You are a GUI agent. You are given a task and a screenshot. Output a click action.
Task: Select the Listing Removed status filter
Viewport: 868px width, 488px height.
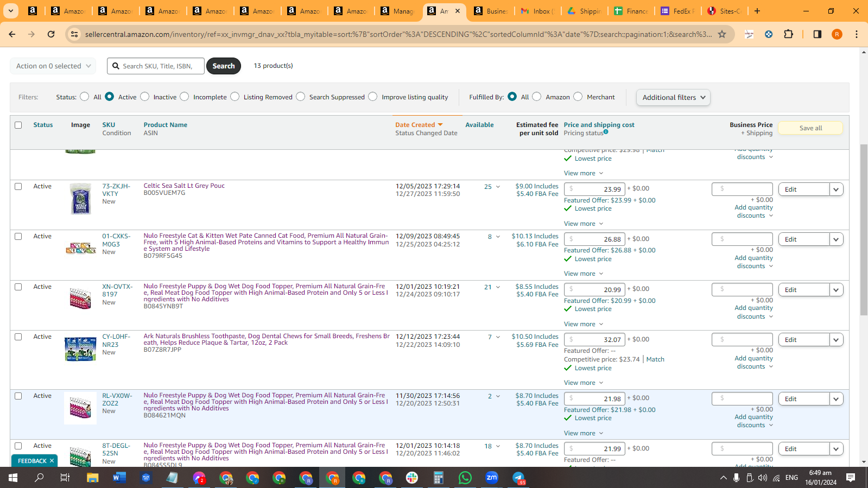[x=235, y=97]
